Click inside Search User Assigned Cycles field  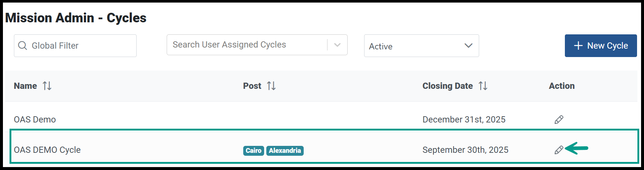[x=247, y=45]
